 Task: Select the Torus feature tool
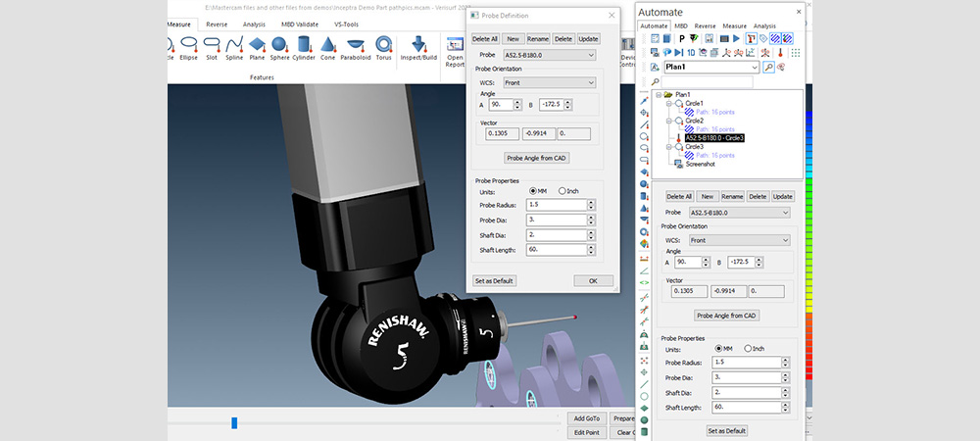pos(384,48)
